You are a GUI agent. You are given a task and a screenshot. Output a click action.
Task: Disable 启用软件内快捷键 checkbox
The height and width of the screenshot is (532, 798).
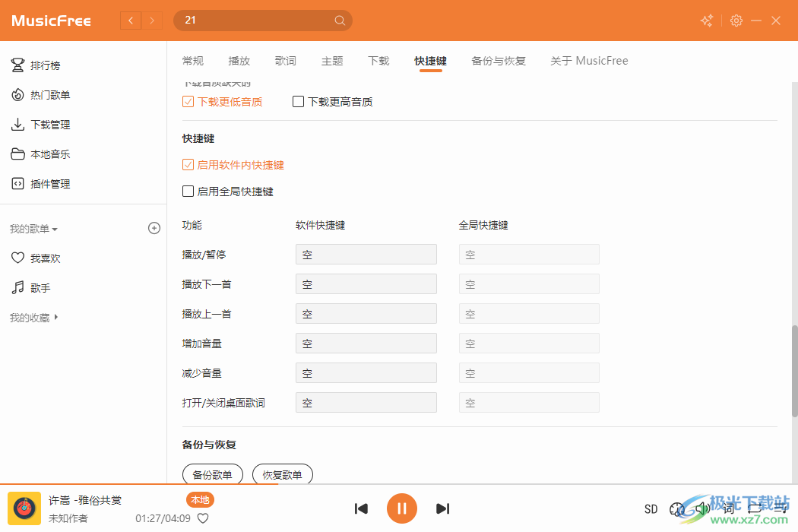tap(188, 164)
